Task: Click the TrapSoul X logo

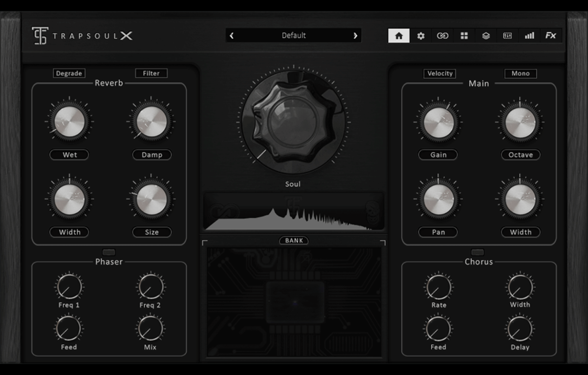Action: tap(82, 36)
